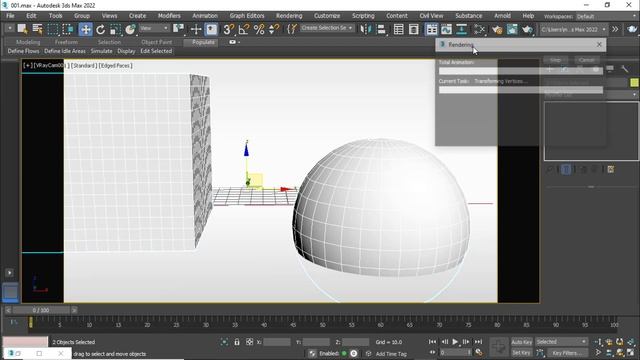Image resolution: width=640 pixels, height=360 pixels.
Task: Select the Select and Place tool
Action: click(130, 29)
